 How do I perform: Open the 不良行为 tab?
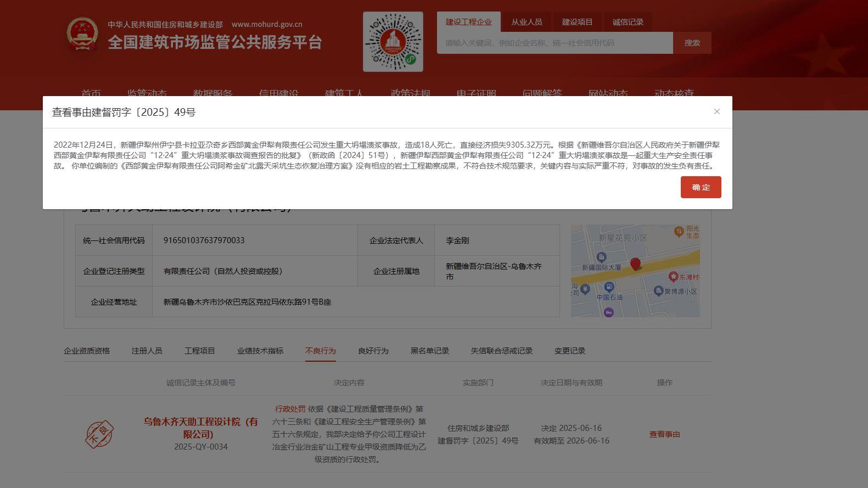click(320, 351)
